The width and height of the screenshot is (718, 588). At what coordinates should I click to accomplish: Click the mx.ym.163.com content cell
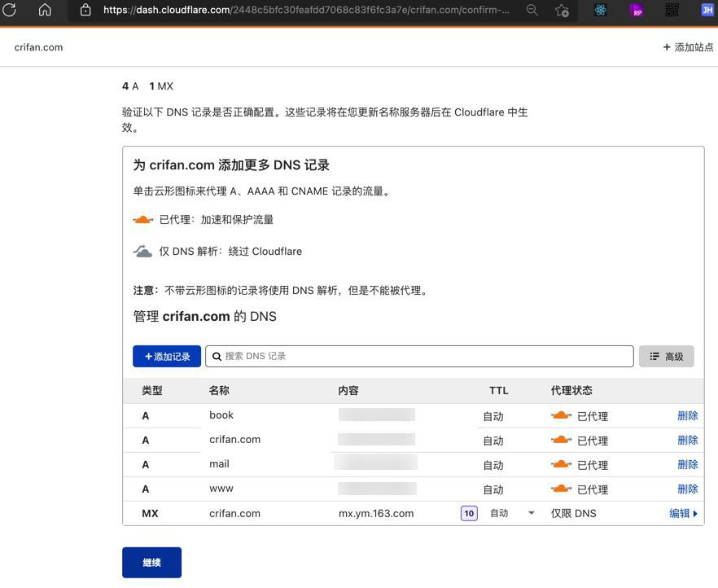pyautogui.click(x=376, y=513)
